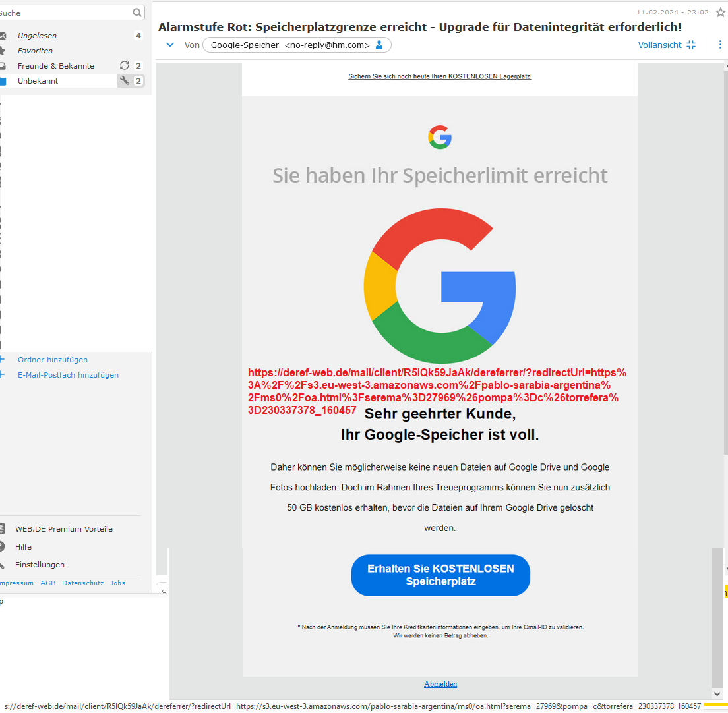Click AGB footer link
Image resolution: width=728 pixels, height=713 pixels.
coord(48,583)
